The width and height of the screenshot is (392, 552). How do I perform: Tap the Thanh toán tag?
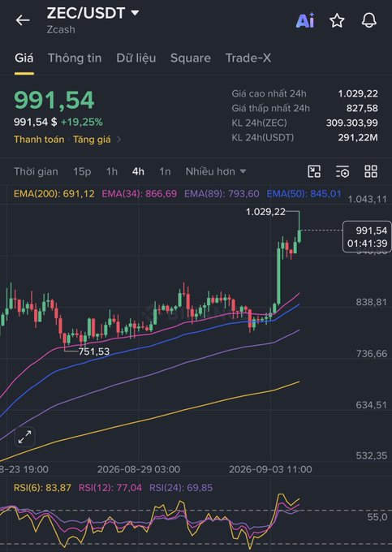39,140
